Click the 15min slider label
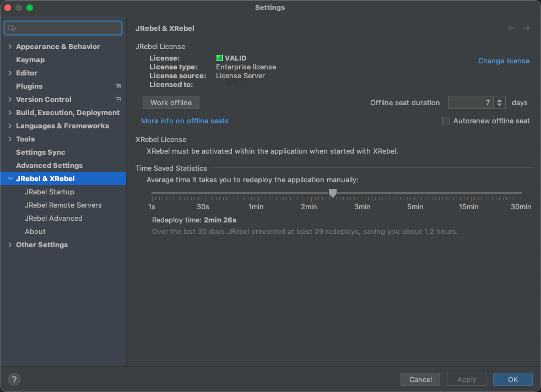Screen dimensions: 541x392 [468, 207]
